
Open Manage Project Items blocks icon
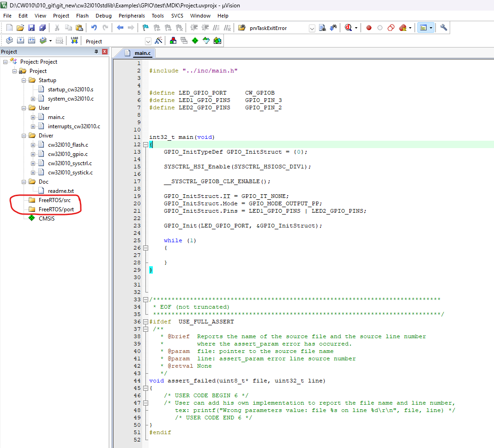click(173, 41)
